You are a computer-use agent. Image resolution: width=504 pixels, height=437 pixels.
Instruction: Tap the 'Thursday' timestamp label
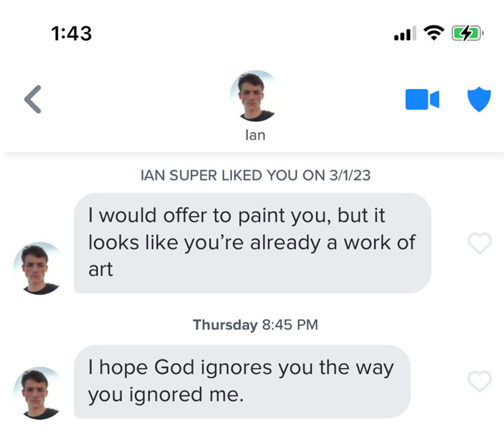pos(225,325)
